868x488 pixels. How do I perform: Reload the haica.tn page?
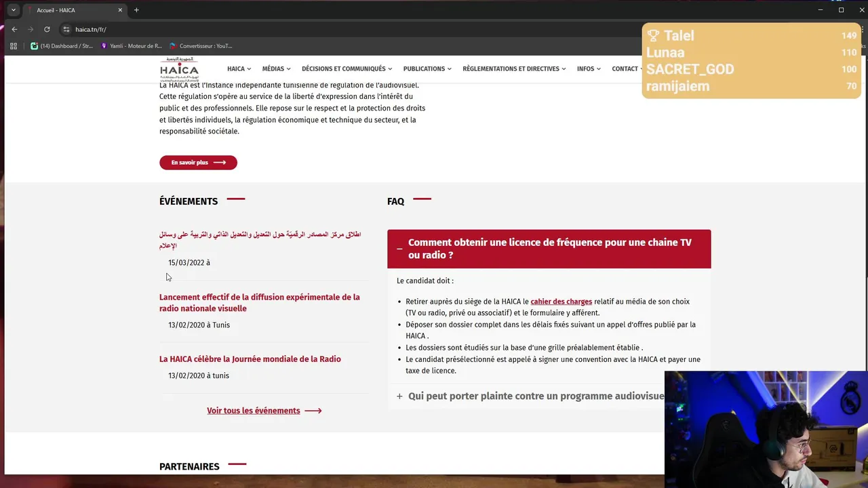[x=47, y=29]
